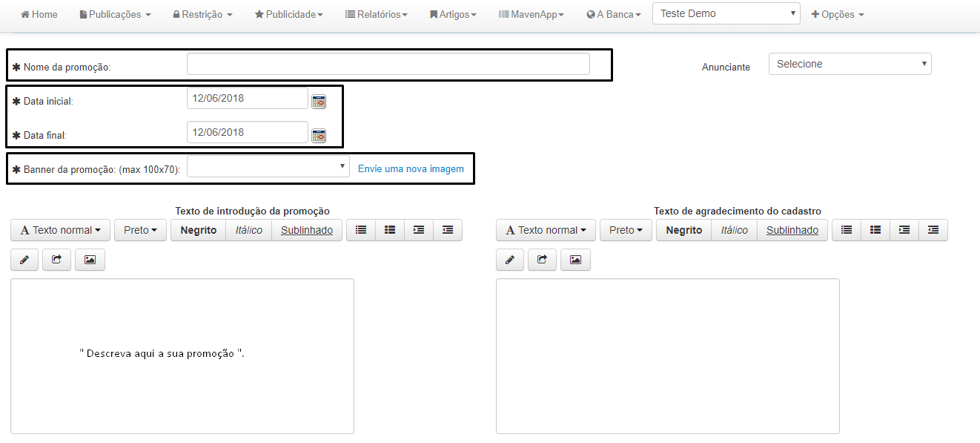Open the Teste Demo selector dropdown
This screenshot has width=980, height=443.
pos(726,13)
